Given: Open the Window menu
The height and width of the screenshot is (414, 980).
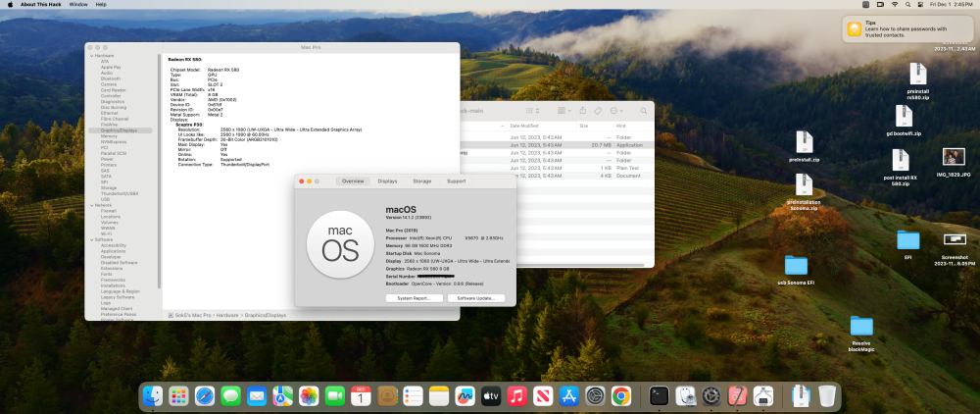Looking at the screenshot, I should point(78,4).
